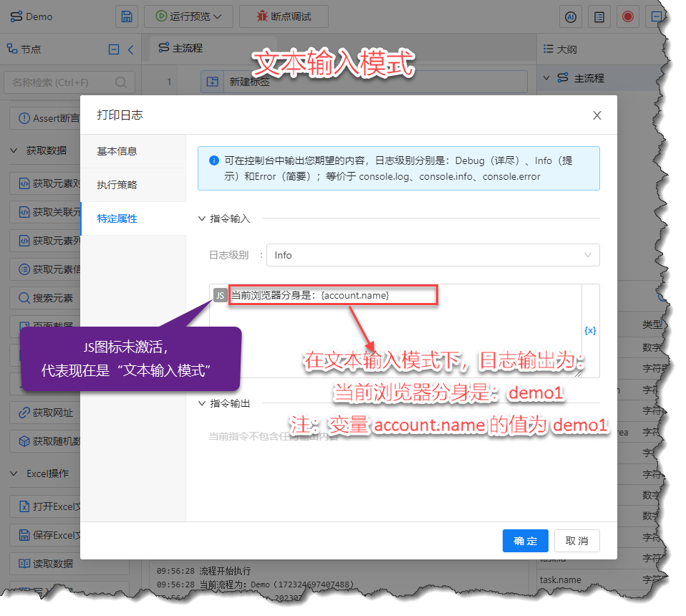Switch to 基本信息 tab
This screenshot has width=686, height=616.
pyautogui.click(x=117, y=151)
